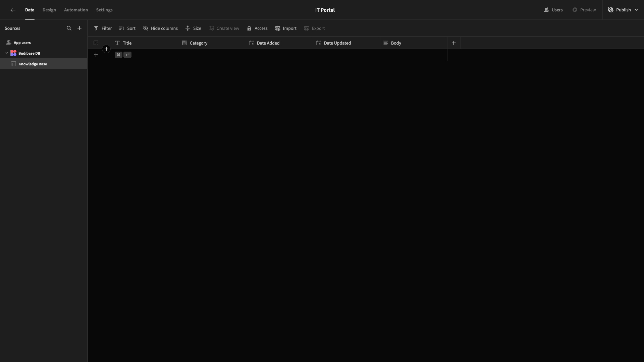Viewport: 644px width, 362px height.
Task: Click the Preview button
Action: tap(584, 10)
